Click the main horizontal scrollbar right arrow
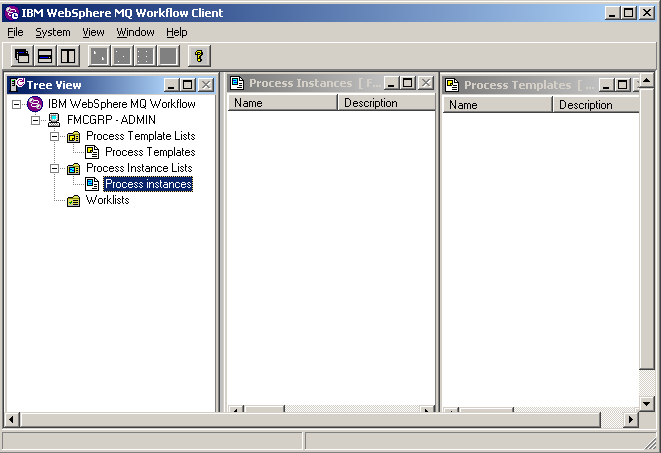Viewport: 661px width, 453px height. pyautogui.click(x=631, y=420)
